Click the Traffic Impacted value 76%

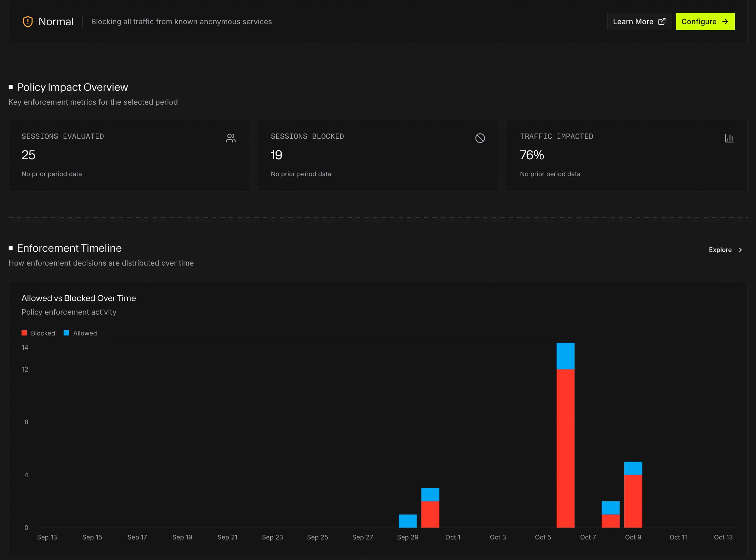click(x=532, y=155)
